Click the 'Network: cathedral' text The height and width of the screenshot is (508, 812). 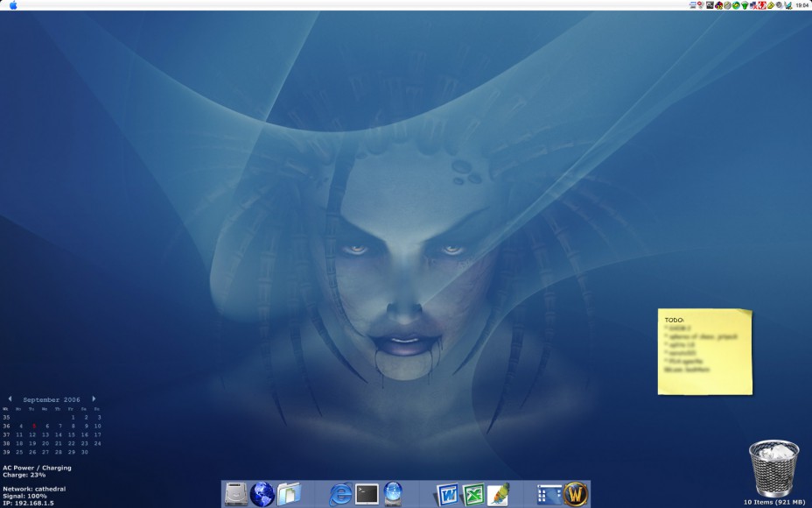click(x=34, y=489)
